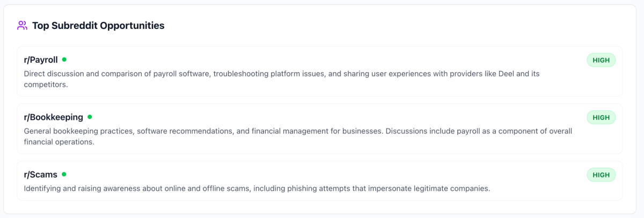Click the r/Scams description about raising scam awareness

pos(257,189)
